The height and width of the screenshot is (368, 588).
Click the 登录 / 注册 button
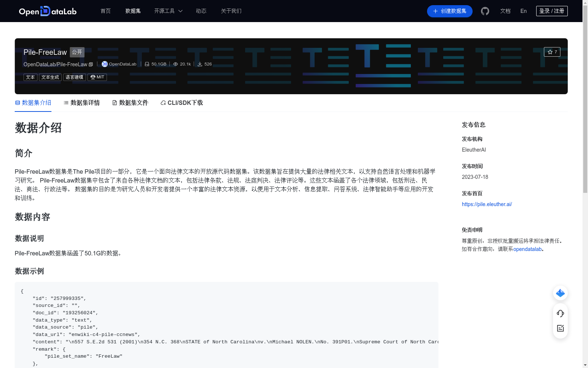pyautogui.click(x=552, y=11)
